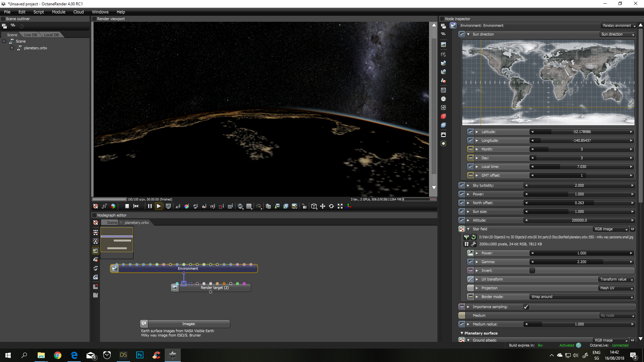This screenshot has width=644, height=362.
Task: Pause the render
Action: pyautogui.click(x=150, y=206)
